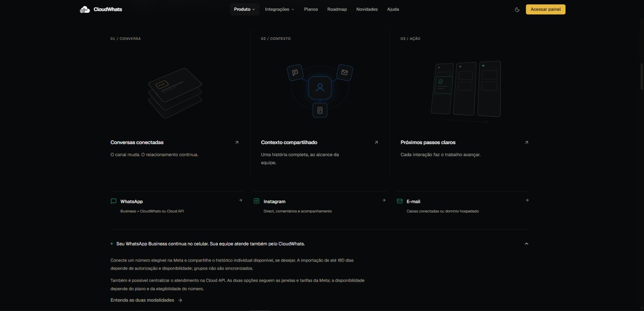Expand the Integrações dropdown menu
Image resolution: width=644 pixels, height=311 pixels.
pyautogui.click(x=279, y=9)
